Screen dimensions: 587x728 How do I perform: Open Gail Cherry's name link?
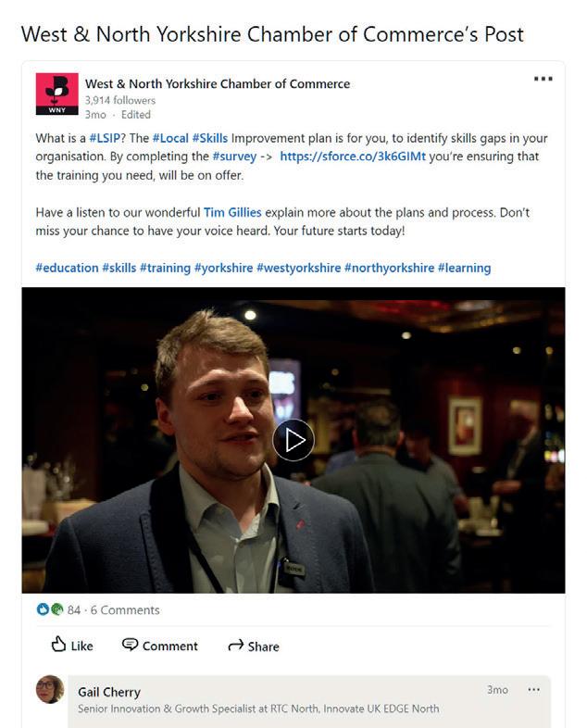pyautogui.click(x=109, y=692)
